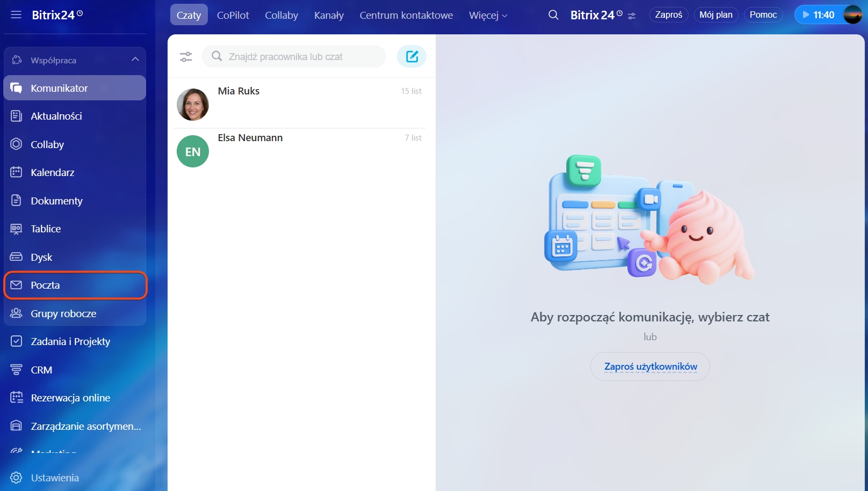Click the Grupy robocze people icon
868x491 pixels.
tap(16, 313)
